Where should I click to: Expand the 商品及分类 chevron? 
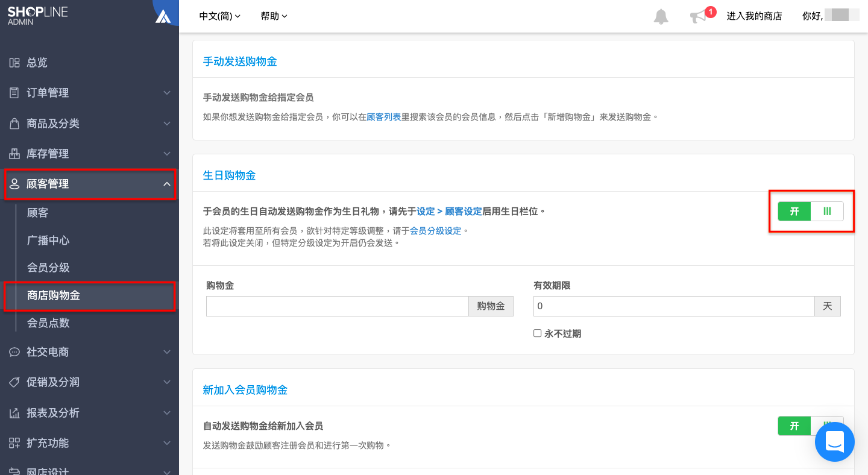point(167,124)
